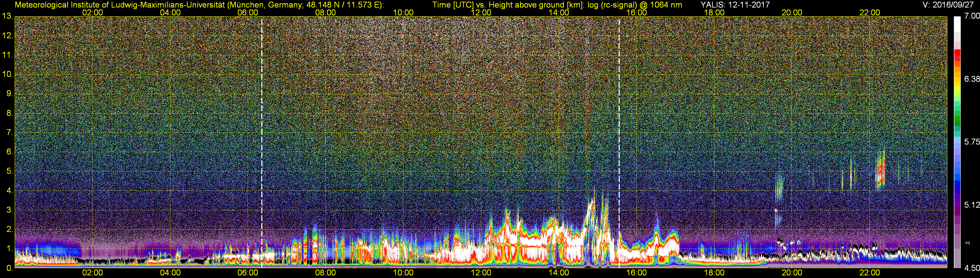This screenshot has width=980, height=278.
Task: Select the 04:00 label on the top time axis
Action: pos(170,12)
